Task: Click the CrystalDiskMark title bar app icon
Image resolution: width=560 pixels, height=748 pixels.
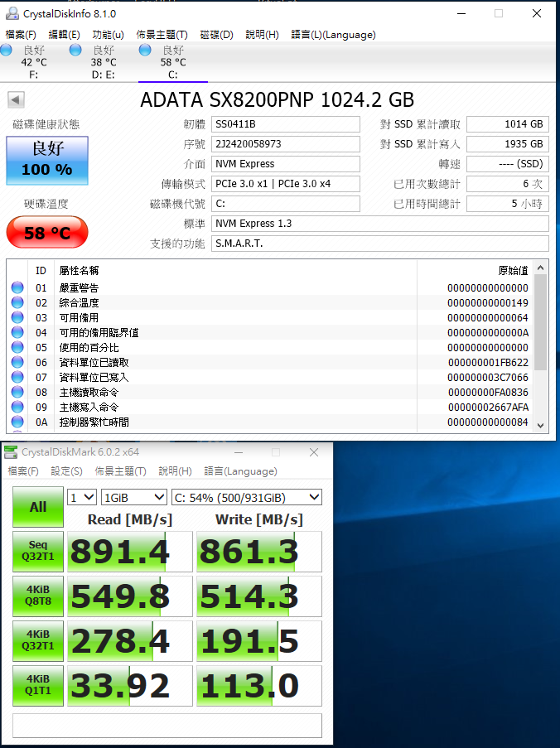Action: pyautogui.click(x=11, y=451)
